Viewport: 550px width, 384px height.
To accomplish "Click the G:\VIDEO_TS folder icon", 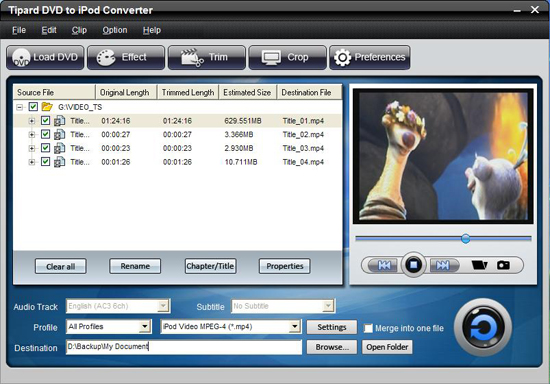I will tap(47, 107).
